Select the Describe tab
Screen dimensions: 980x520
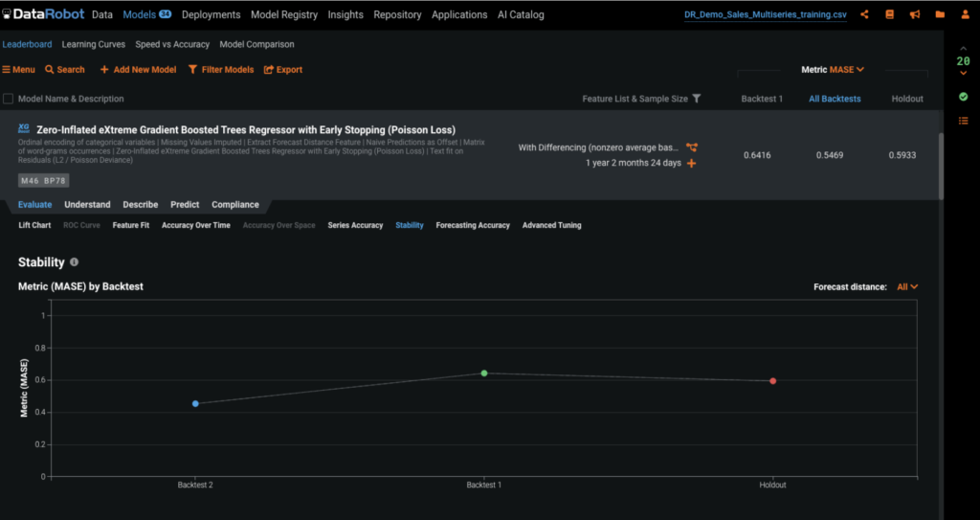pos(140,205)
